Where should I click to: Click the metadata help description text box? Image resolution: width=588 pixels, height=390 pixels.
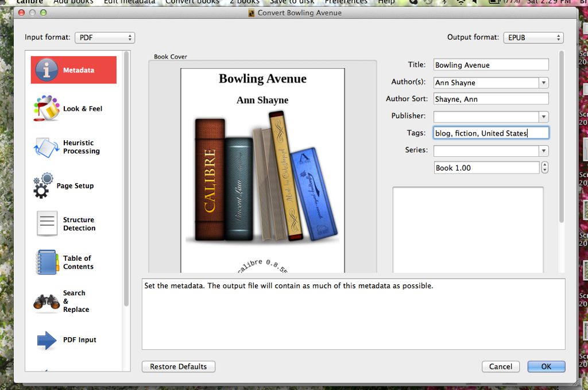click(x=353, y=314)
